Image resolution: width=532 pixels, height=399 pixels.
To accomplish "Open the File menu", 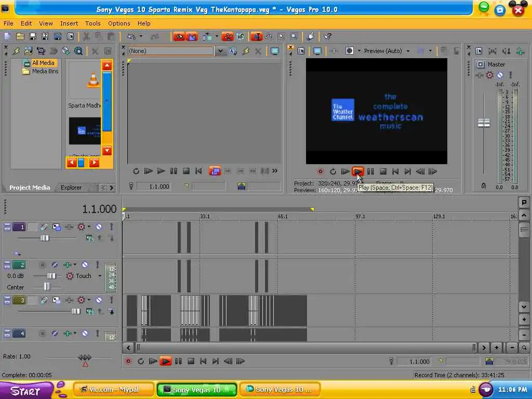I will coord(8,23).
